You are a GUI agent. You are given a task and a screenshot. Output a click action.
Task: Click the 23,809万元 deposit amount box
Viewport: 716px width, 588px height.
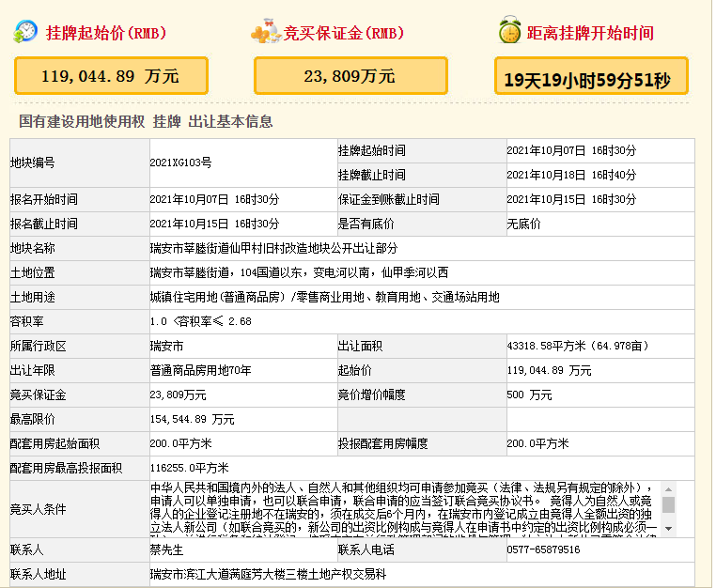[350, 76]
